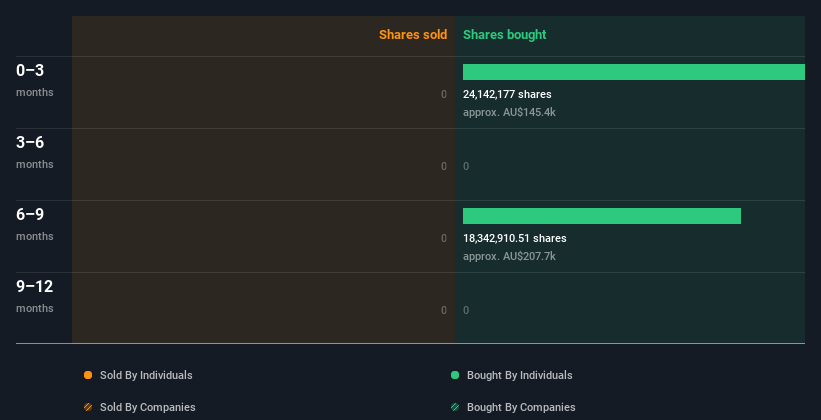Click the 6–9 months row label
Viewport: 821px width, 420px height.
click(x=35, y=224)
